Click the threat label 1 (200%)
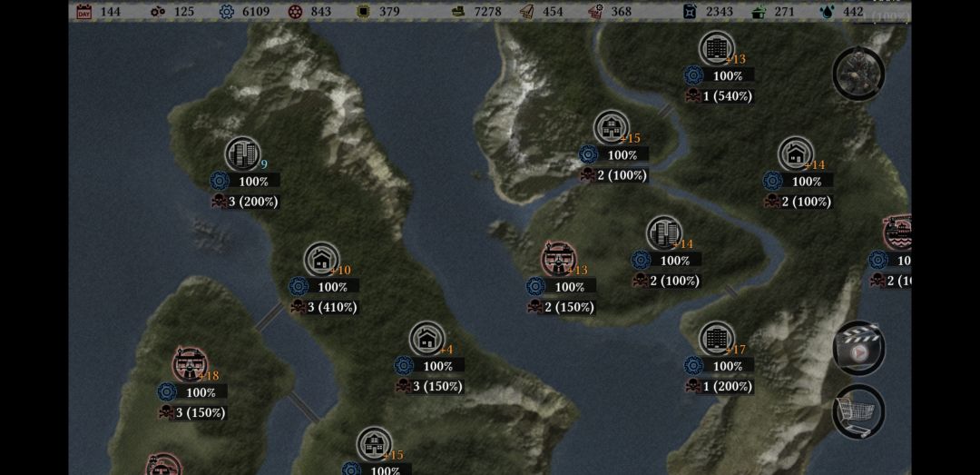Image resolution: width=980 pixels, height=475 pixels. 728,387
